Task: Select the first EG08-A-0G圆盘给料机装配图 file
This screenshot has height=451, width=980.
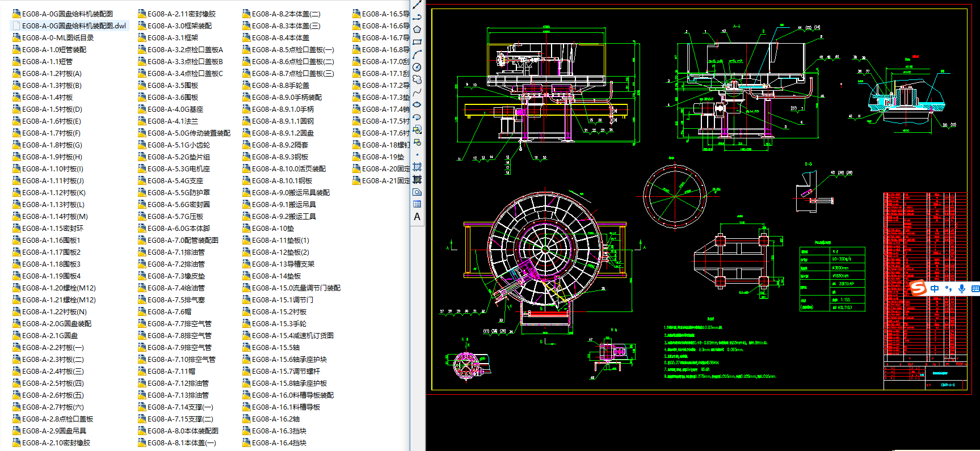Action: point(63,14)
